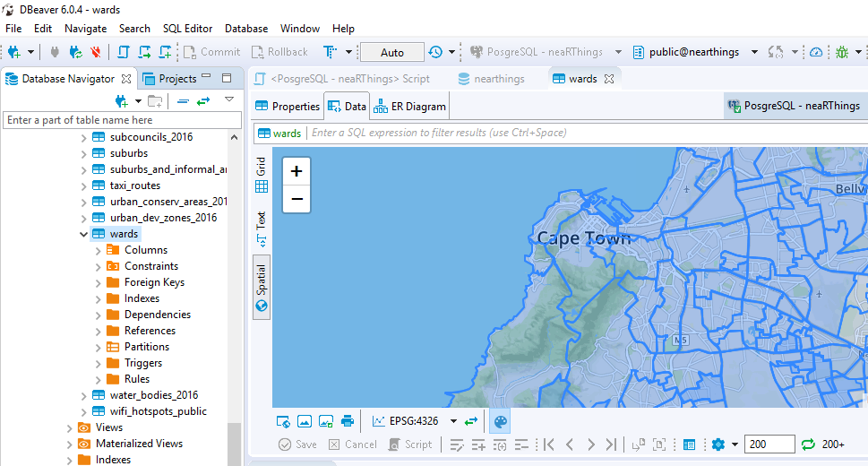Image resolution: width=868 pixels, height=466 pixels.
Task: Switch to Grid presentation side tab
Action: tap(262, 175)
